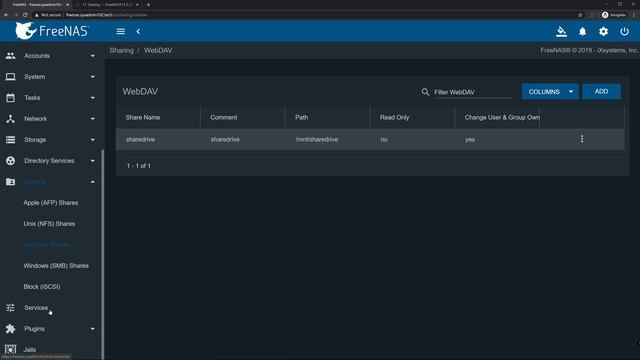This screenshot has width=640, height=360.
Task: Click the '1 - 1 of 1' pagination text
Action: pyautogui.click(x=139, y=166)
